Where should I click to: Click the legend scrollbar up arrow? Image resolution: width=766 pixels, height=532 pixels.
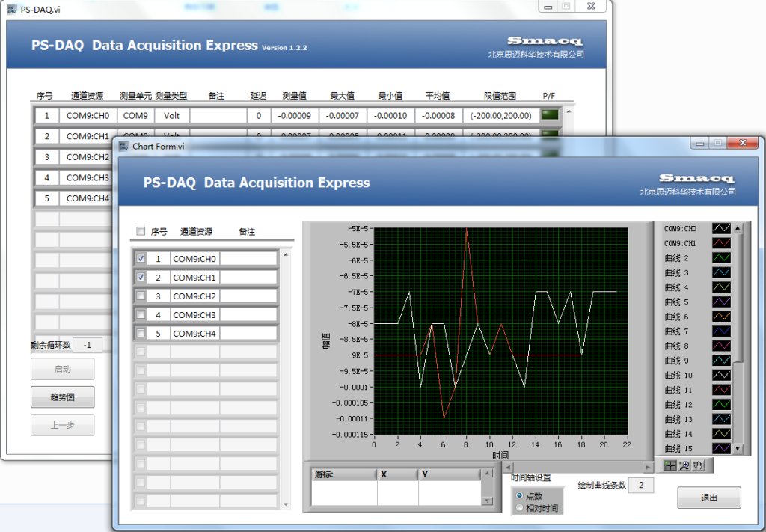pos(738,227)
